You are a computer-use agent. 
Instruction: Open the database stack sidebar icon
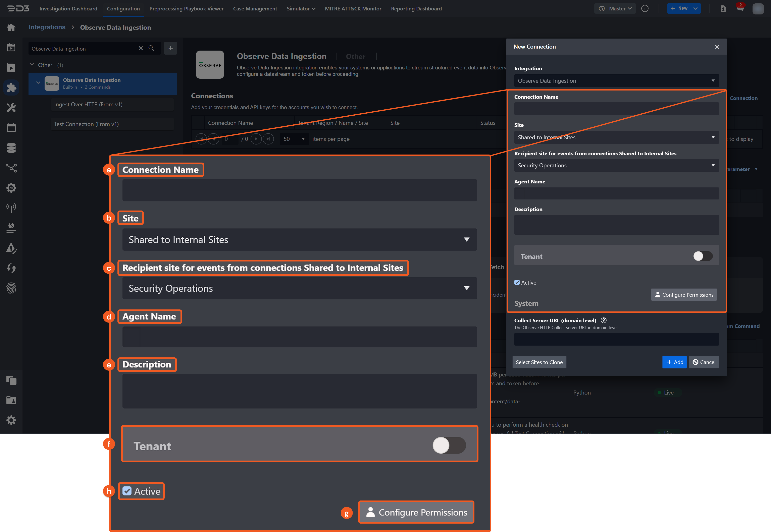point(11,148)
